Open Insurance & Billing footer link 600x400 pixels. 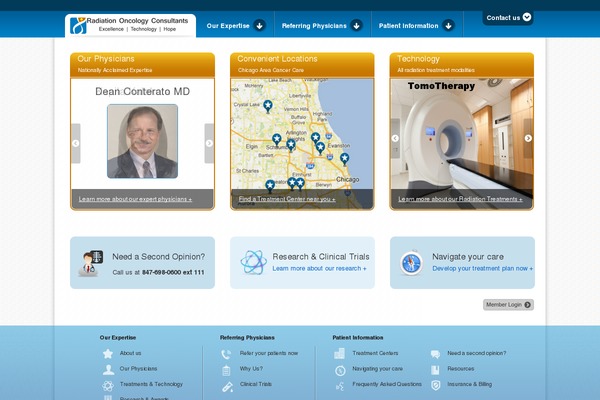(x=470, y=384)
